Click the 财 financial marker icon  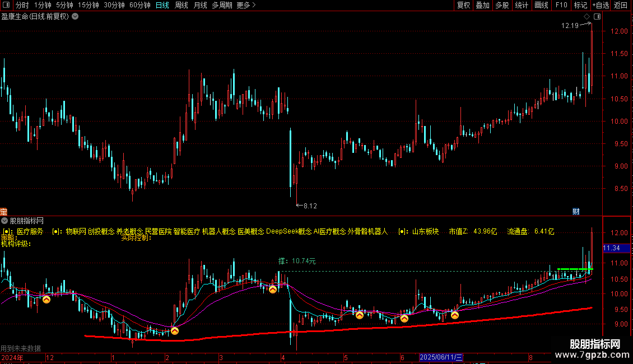point(576,212)
